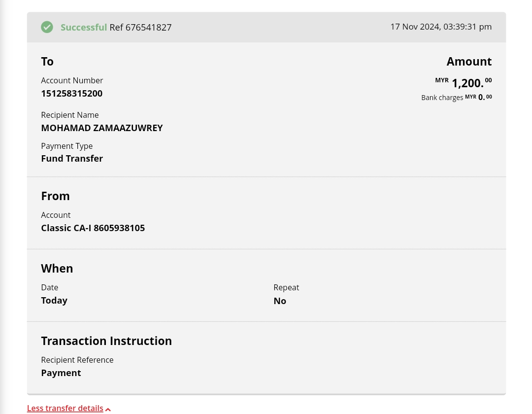Image resolution: width=532 pixels, height=414 pixels.
Task: Click the green success checkmark icon
Action: coord(47,27)
